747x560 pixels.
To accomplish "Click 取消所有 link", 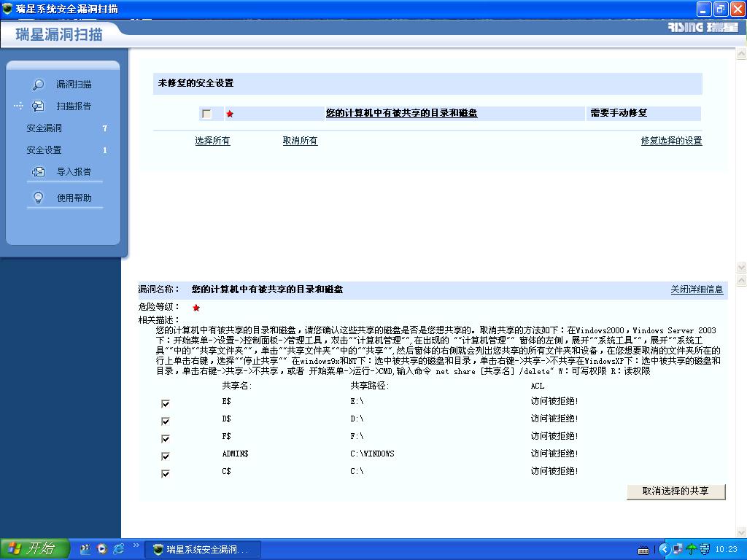I will click(x=300, y=141).
